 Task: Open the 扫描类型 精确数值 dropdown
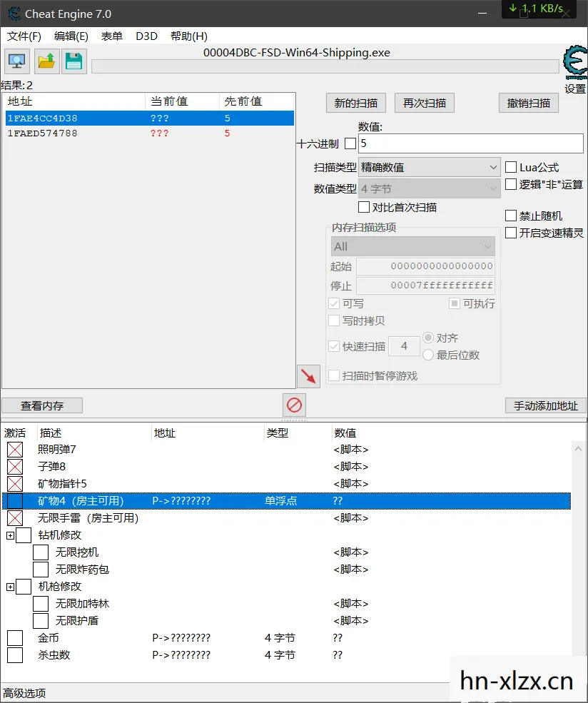coord(430,167)
